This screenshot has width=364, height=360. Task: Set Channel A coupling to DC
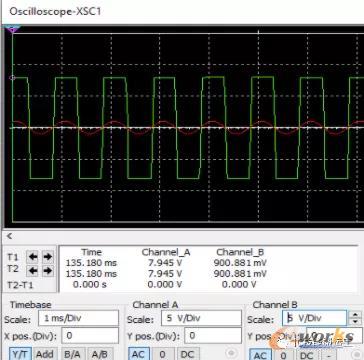(x=188, y=354)
